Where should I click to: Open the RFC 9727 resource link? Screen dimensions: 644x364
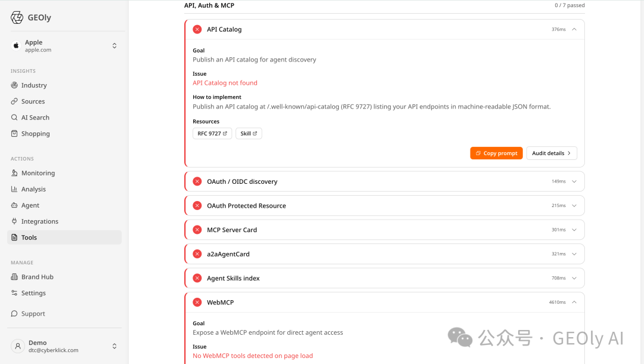[212, 134]
